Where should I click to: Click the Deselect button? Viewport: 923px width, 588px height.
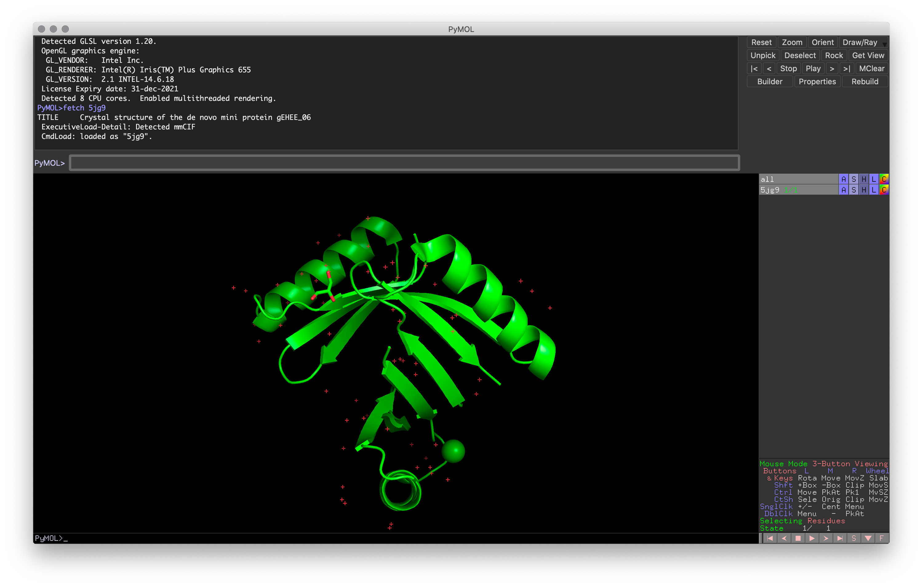[x=800, y=55]
